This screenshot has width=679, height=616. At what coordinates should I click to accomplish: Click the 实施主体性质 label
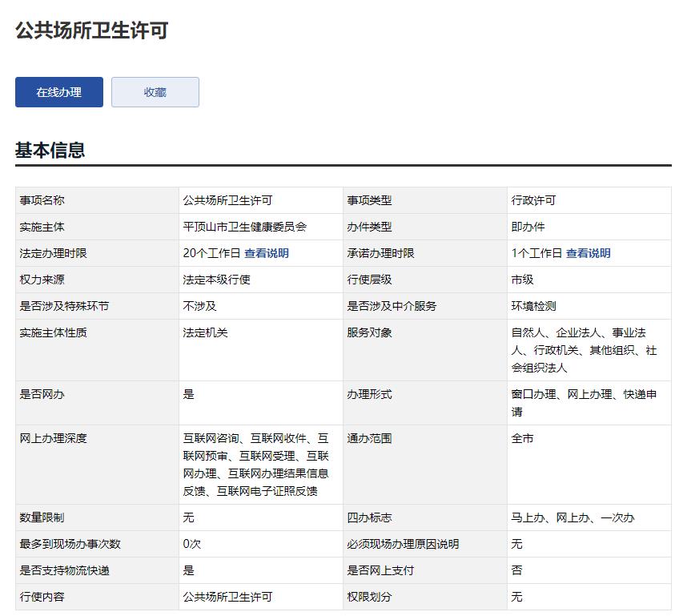coord(54,332)
